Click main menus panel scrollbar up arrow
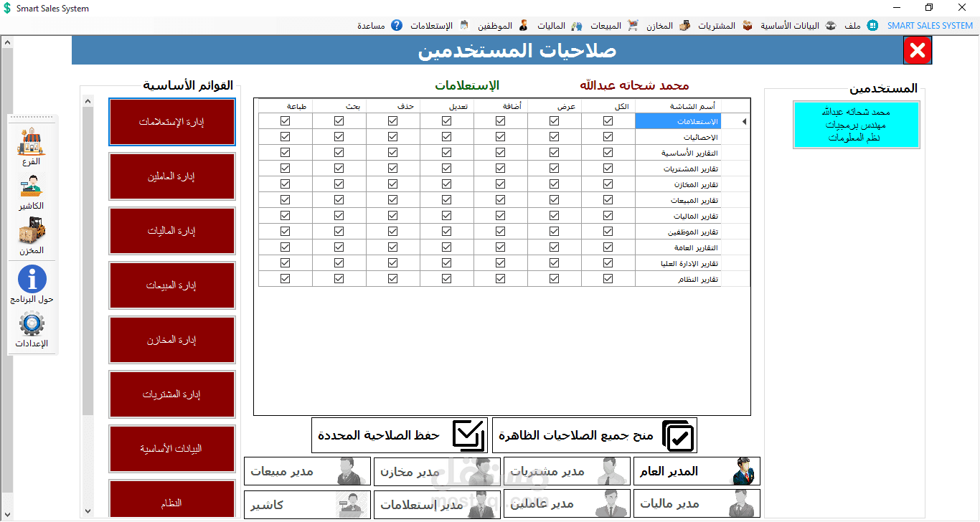980x522 pixels. pyautogui.click(x=88, y=101)
